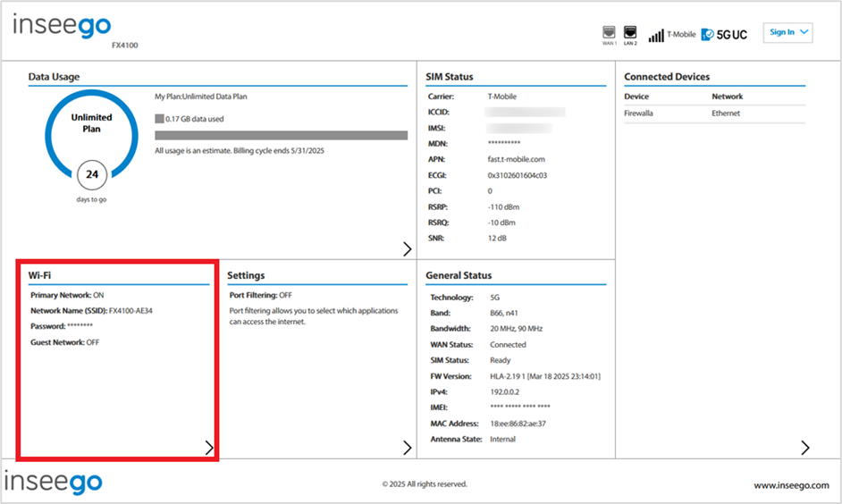The height and width of the screenshot is (504, 842).
Task: Expand the Connected Devices panel arrow
Action: (805, 448)
